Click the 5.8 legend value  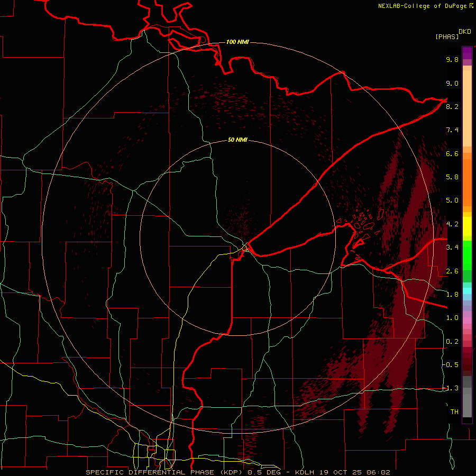pyautogui.click(x=452, y=177)
